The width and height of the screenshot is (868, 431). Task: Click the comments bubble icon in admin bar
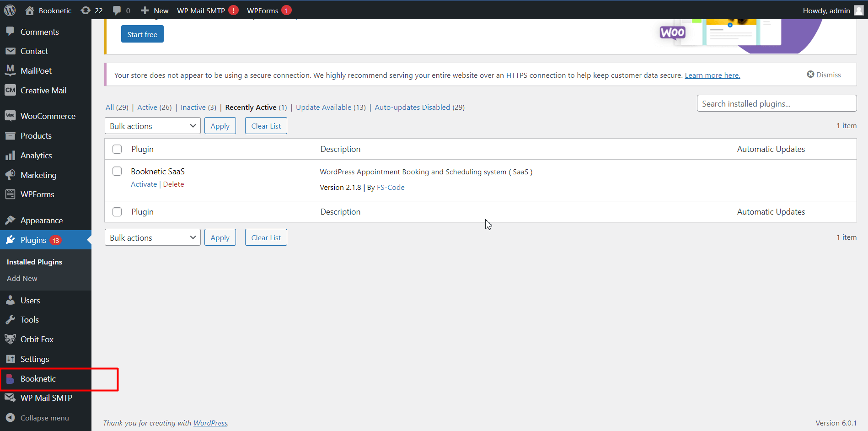tap(117, 10)
